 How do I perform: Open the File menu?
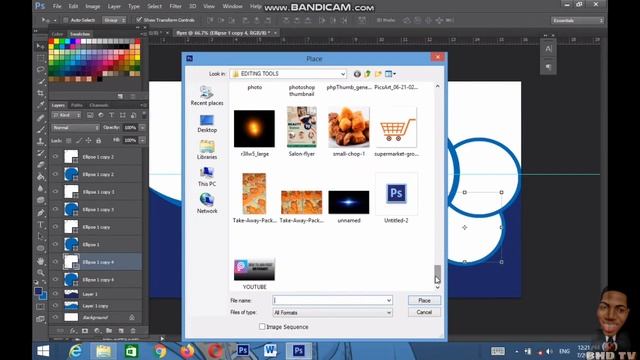[57, 7]
